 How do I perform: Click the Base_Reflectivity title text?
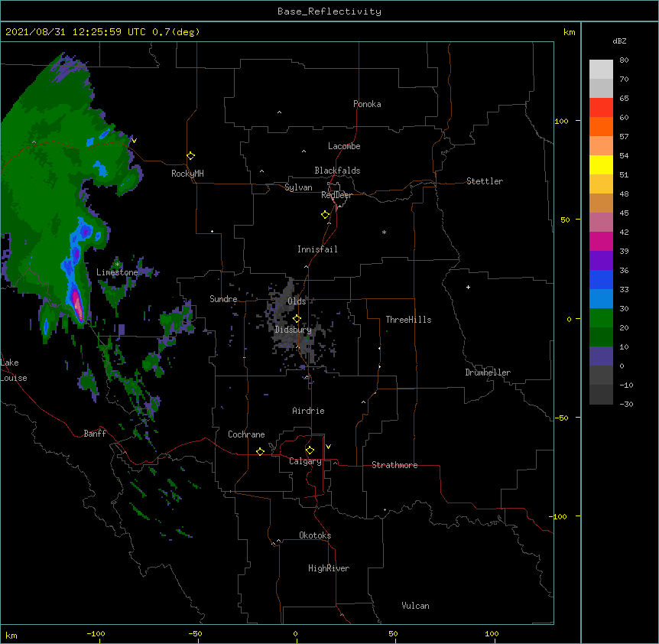329,11
